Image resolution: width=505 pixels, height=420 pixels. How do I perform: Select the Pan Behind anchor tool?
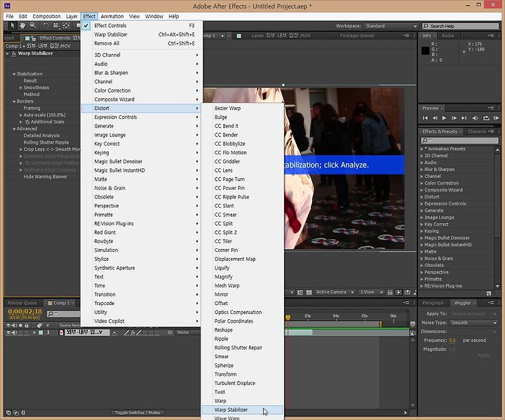(66, 25)
